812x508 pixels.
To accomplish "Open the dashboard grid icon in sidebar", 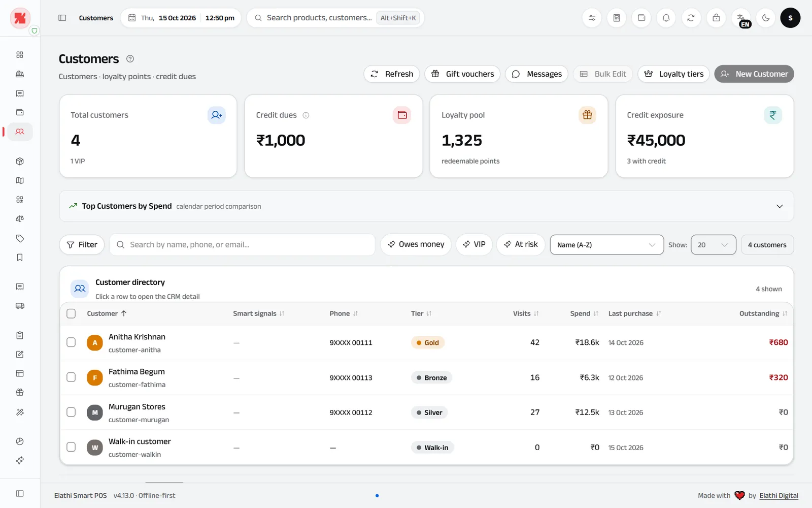I will [20, 55].
